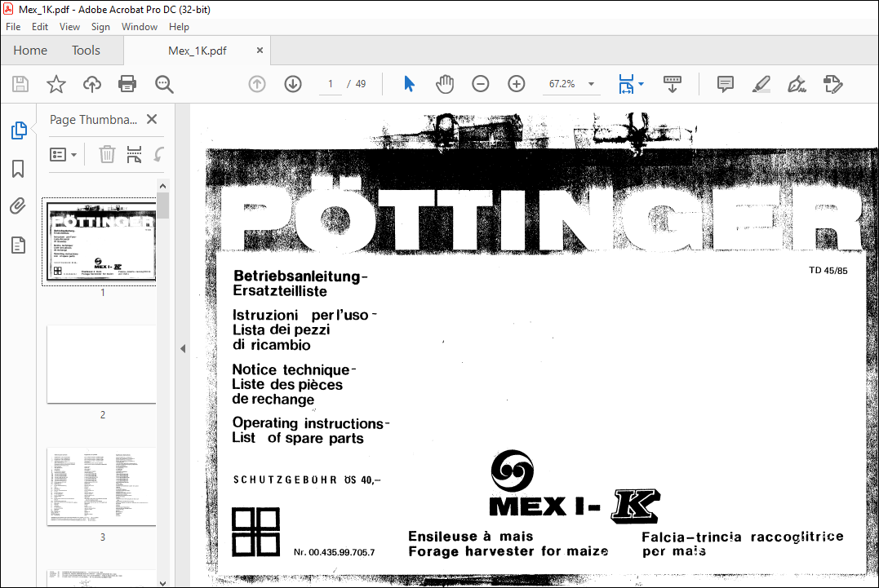Open thumbnails panel options dropdown

tap(63, 154)
